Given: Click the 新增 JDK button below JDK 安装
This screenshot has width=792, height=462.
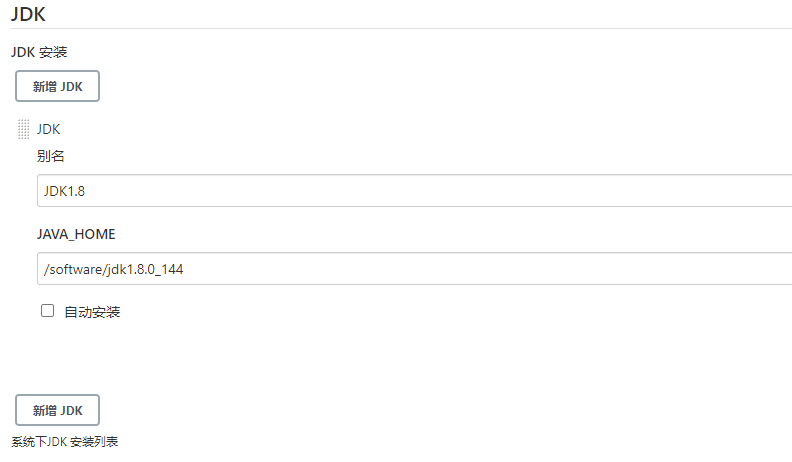Looking at the screenshot, I should (x=57, y=86).
